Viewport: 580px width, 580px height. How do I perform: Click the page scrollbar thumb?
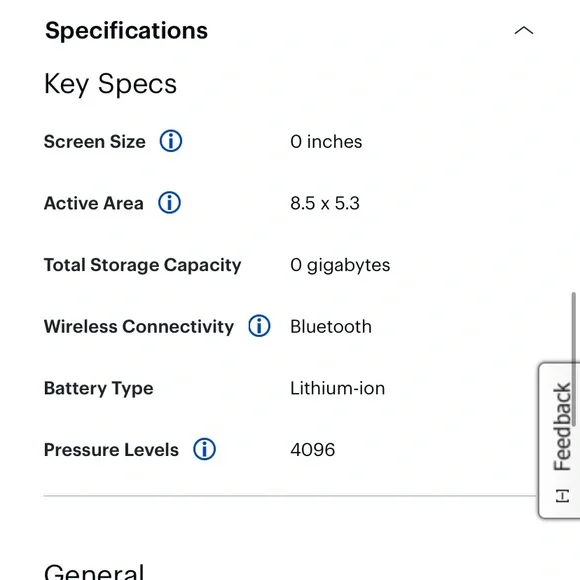point(574,359)
